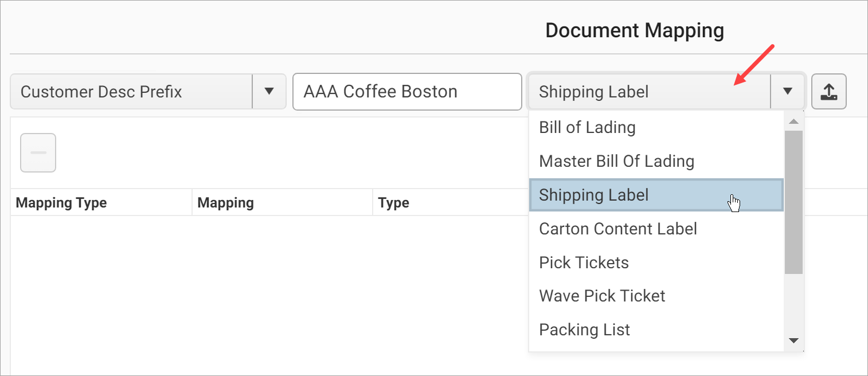Sort by the Mapping Type column header
The width and height of the screenshot is (868, 376).
point(61,202)
